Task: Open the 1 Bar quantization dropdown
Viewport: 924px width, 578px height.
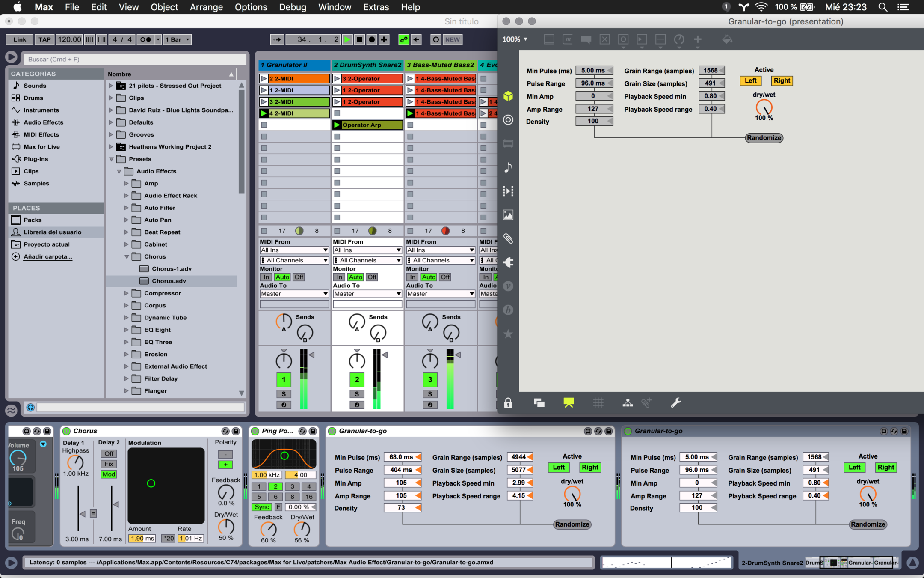Action: [x=177, y=39]
